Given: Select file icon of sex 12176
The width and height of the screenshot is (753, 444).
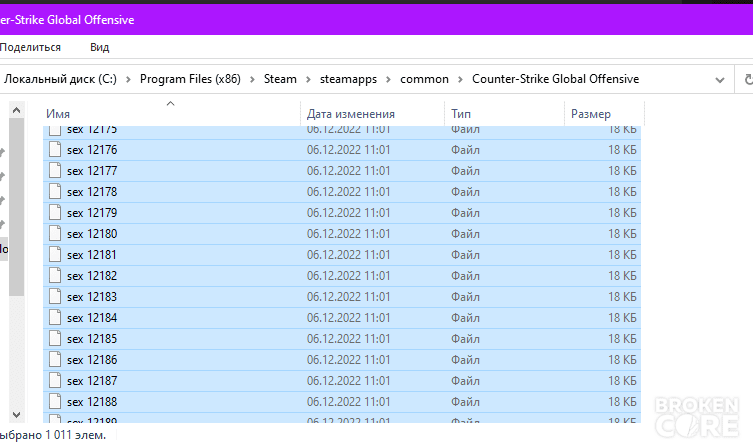Looking at the screenshot, I should coord(55,150).
